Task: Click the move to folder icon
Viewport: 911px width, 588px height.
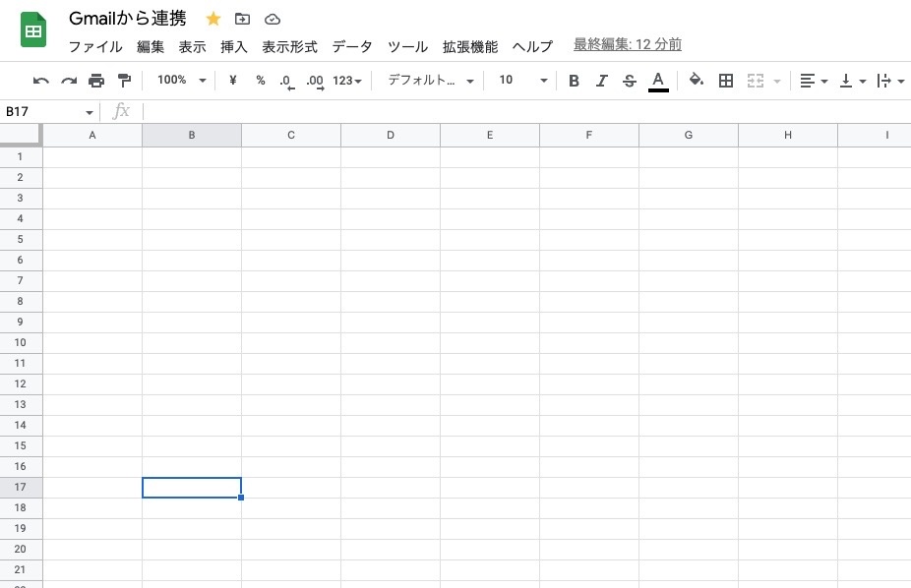Action: [x=242, y=19]
